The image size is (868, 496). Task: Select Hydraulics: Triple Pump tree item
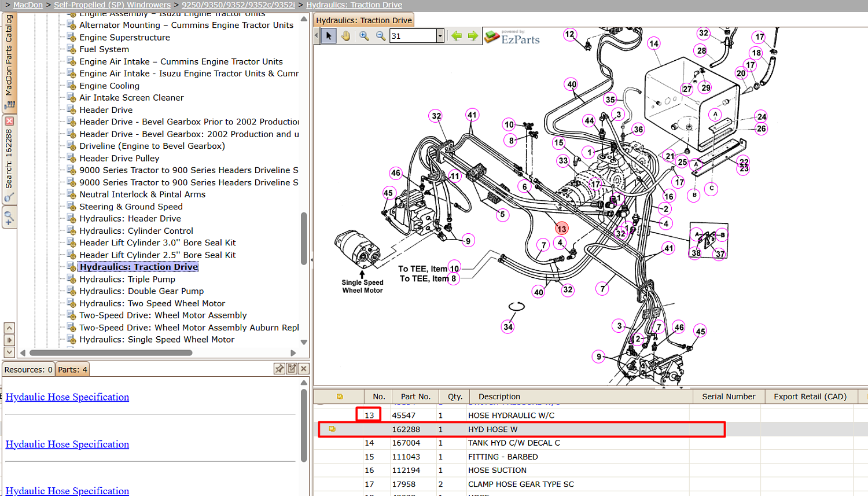pos(127,279)
